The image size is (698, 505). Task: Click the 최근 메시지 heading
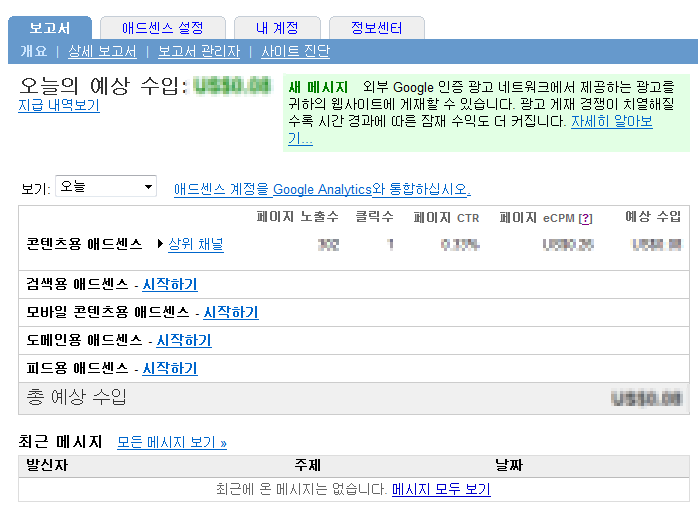61,442
